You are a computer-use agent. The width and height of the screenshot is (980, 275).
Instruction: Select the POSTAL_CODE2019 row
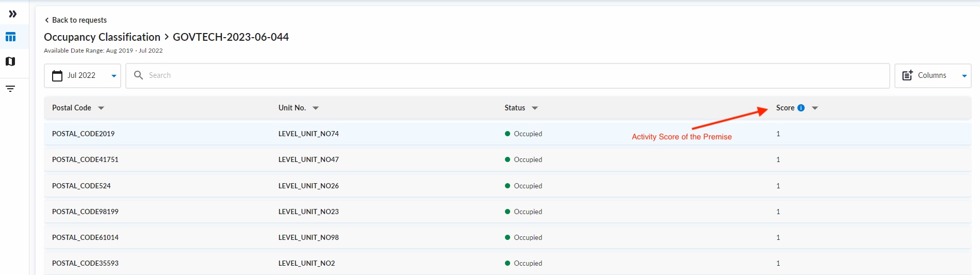[x=508, y=134]
